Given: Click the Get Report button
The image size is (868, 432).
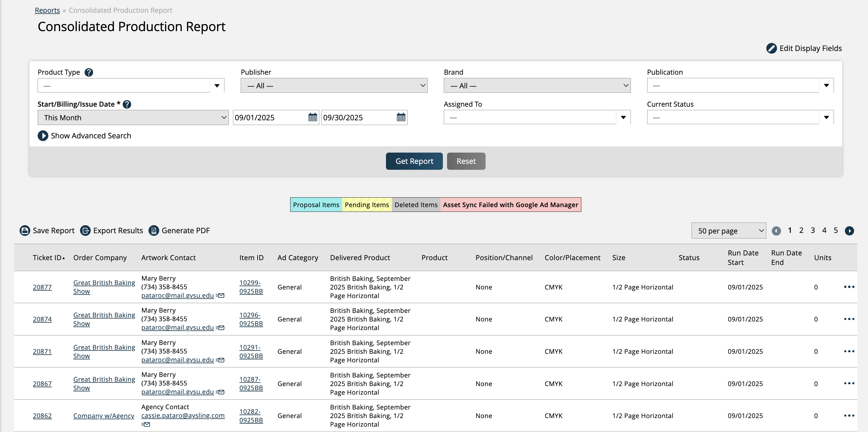Looking at the screenshot, I should [x=414, y=161].
